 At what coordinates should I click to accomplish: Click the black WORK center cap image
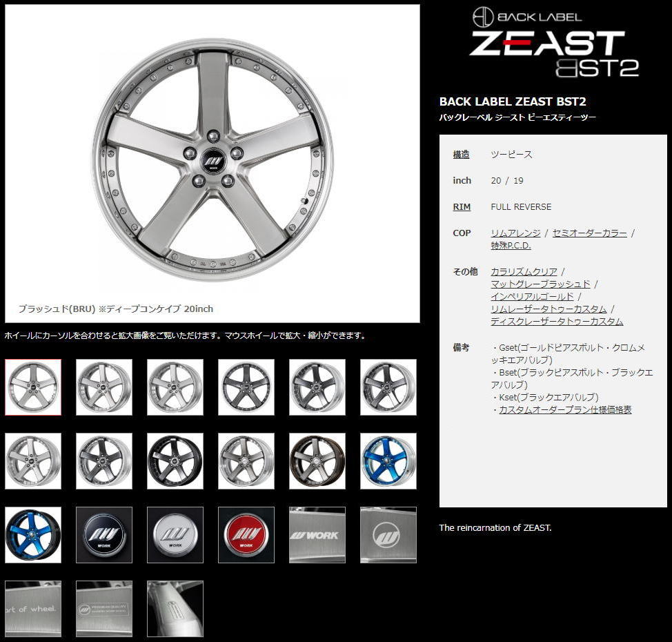[103, 534]
